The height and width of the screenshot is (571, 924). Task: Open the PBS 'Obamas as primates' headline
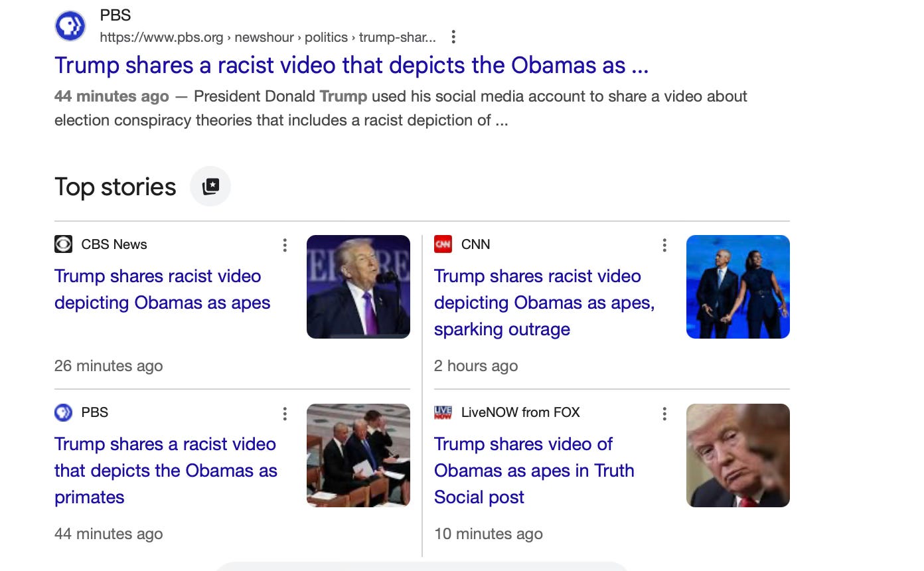pyautogui.click(x=166, y=471)
